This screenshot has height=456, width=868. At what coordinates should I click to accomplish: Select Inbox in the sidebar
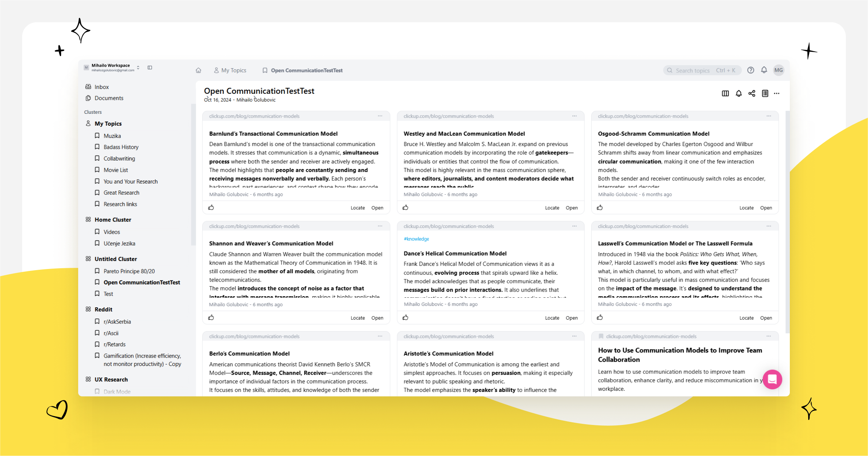102,87
